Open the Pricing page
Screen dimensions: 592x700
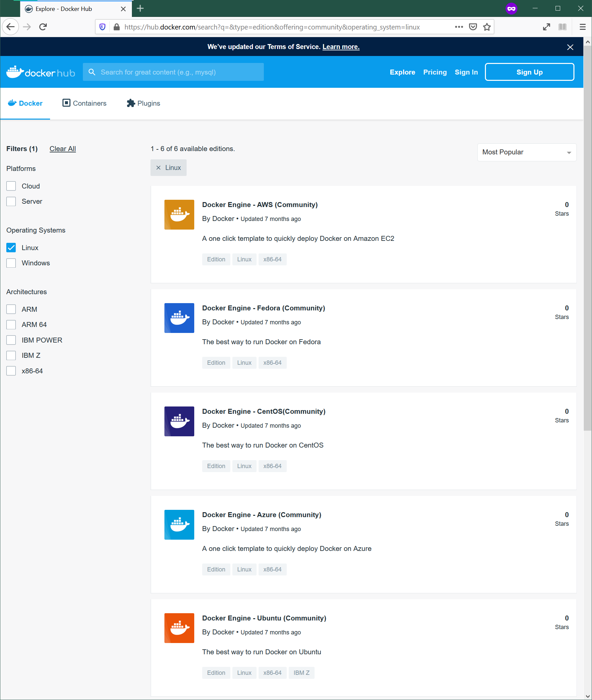click(x=435, y=72)
